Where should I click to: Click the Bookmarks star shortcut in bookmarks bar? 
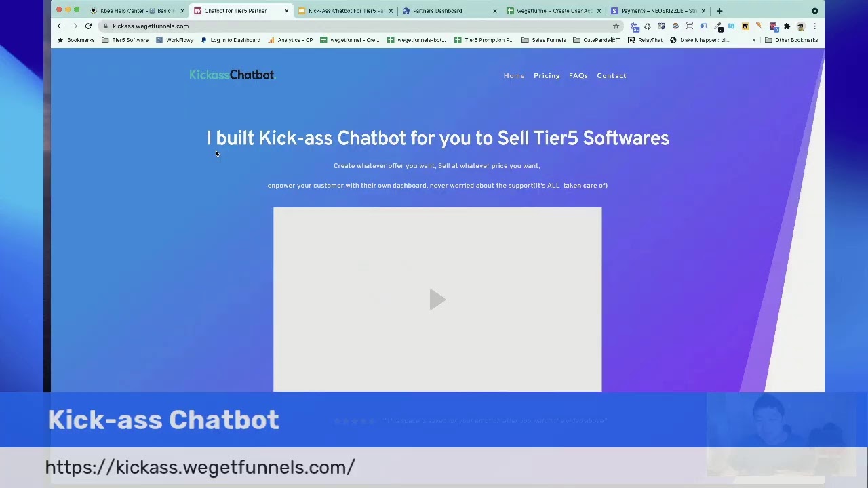click(76, 40)
